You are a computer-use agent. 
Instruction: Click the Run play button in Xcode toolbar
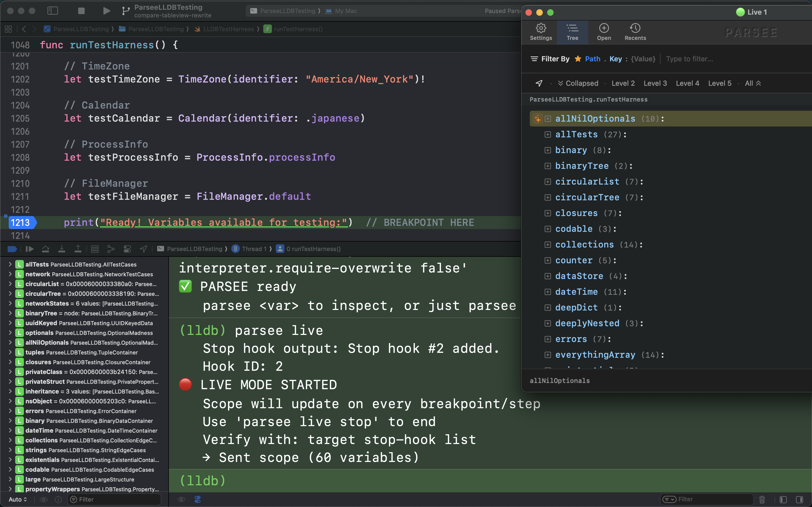point(106,11)
